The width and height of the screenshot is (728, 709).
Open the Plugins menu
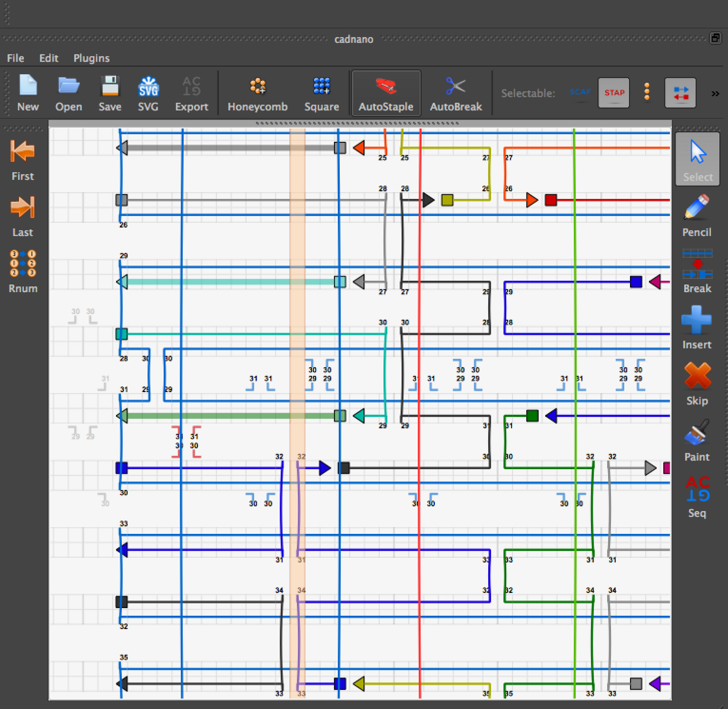[x=91, y=58]
